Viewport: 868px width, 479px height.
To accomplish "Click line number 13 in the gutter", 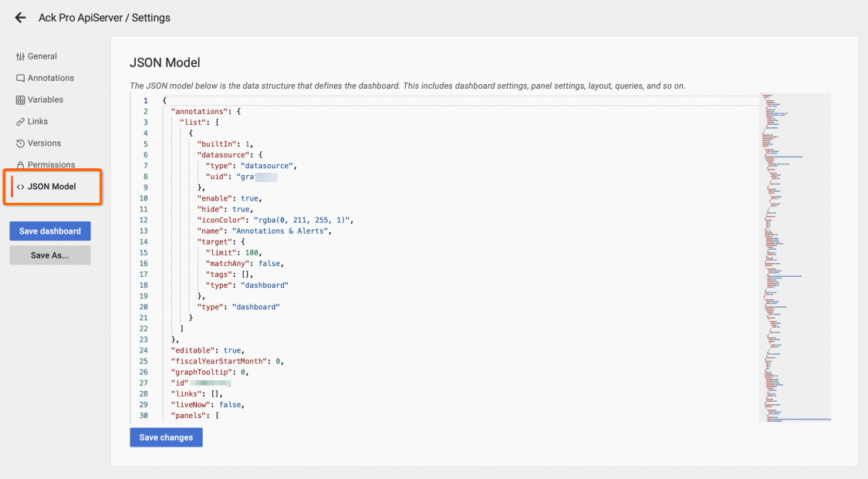I will 144,231.
